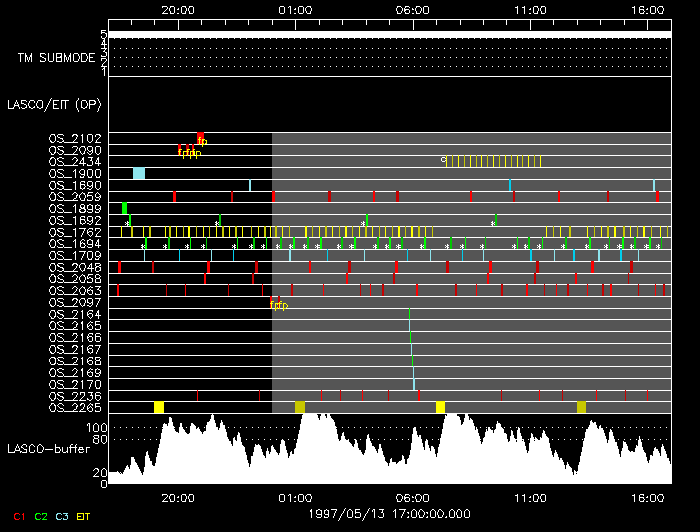This screenshot has height=532, width=700.
Task: Click the 06:00 tick label on the top axis
Action: pos(412,10)
